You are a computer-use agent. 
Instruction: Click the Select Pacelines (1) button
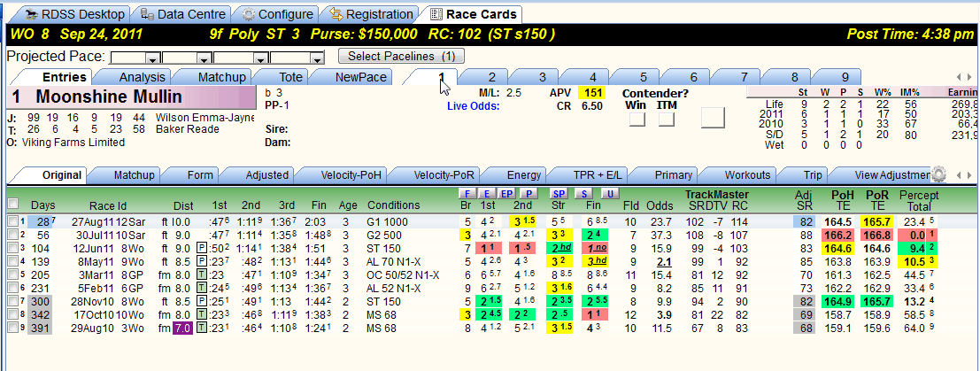(x=401, y=57)
